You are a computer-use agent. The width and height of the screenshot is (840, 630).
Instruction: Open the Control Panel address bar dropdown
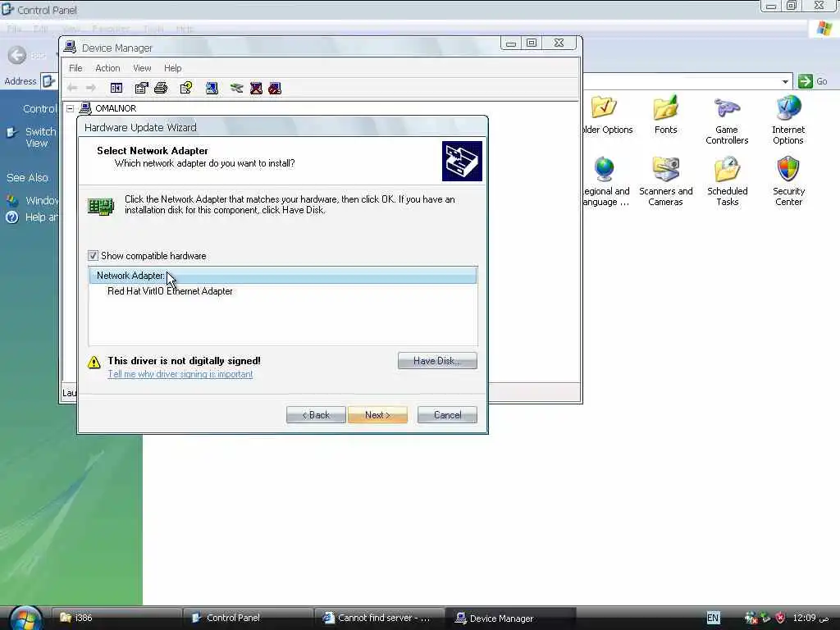pyautogui.click(x=785, y=81)
